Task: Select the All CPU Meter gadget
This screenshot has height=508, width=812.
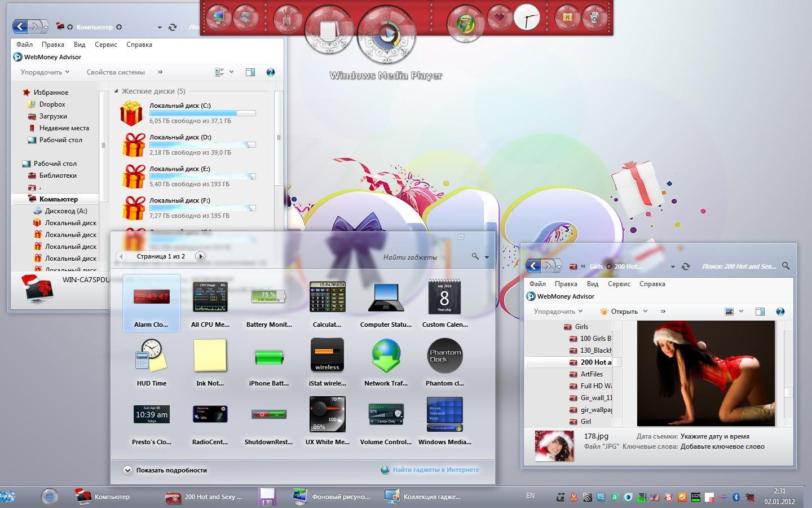Action: tap(210, 303)
